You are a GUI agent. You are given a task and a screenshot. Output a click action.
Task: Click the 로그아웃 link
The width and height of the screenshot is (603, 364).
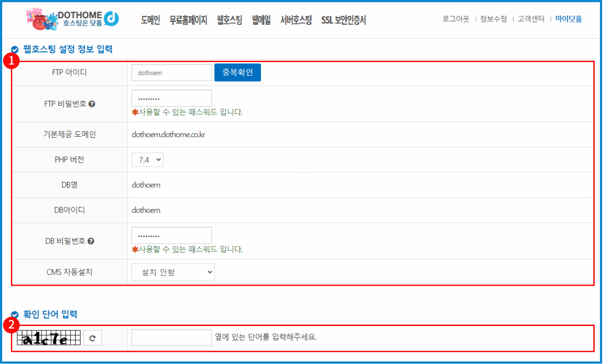pos(456,19)
